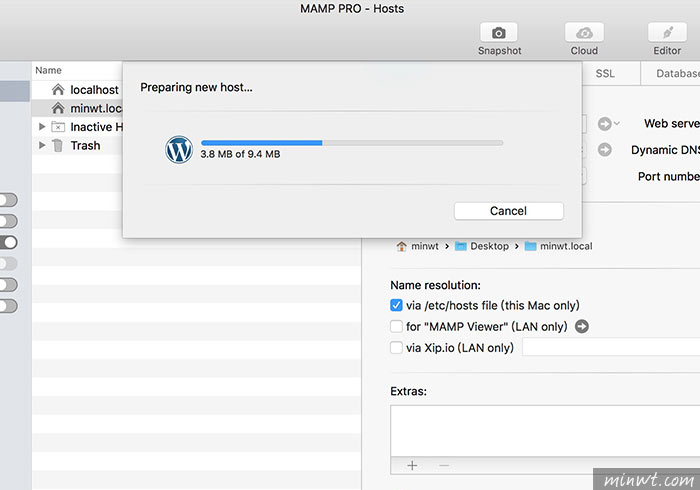
Task: Click the localhost house icon
Action: point(58,90)
